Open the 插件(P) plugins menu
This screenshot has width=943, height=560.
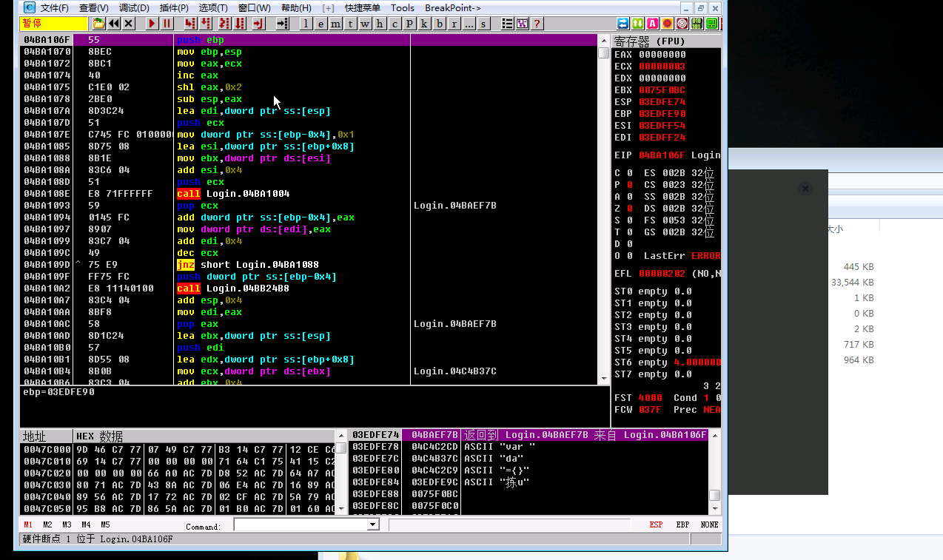tap(174, 8)
